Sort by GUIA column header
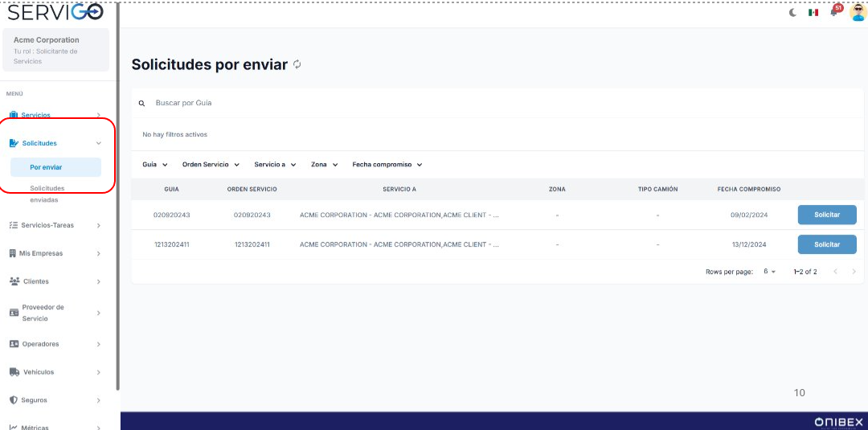 point(172,189)
